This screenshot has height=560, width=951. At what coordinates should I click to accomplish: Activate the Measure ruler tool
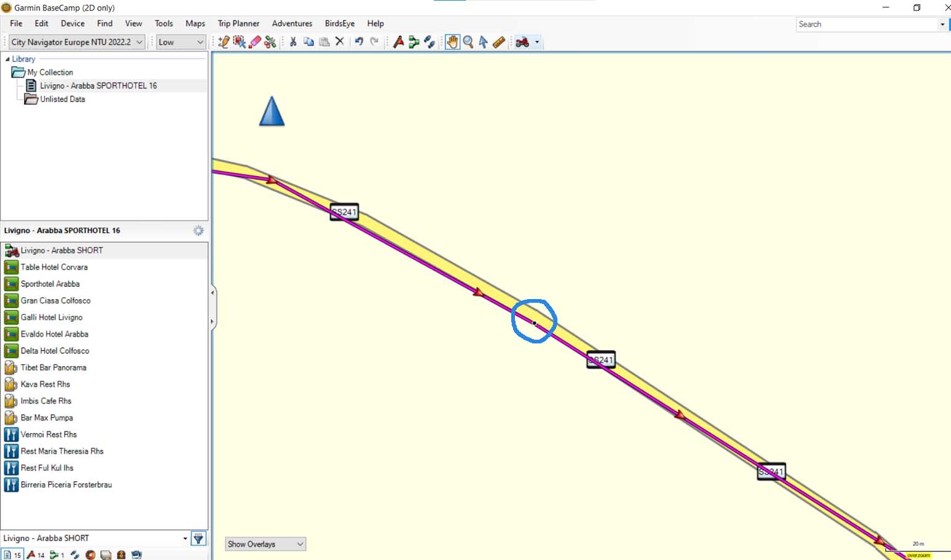pos(499,42)
